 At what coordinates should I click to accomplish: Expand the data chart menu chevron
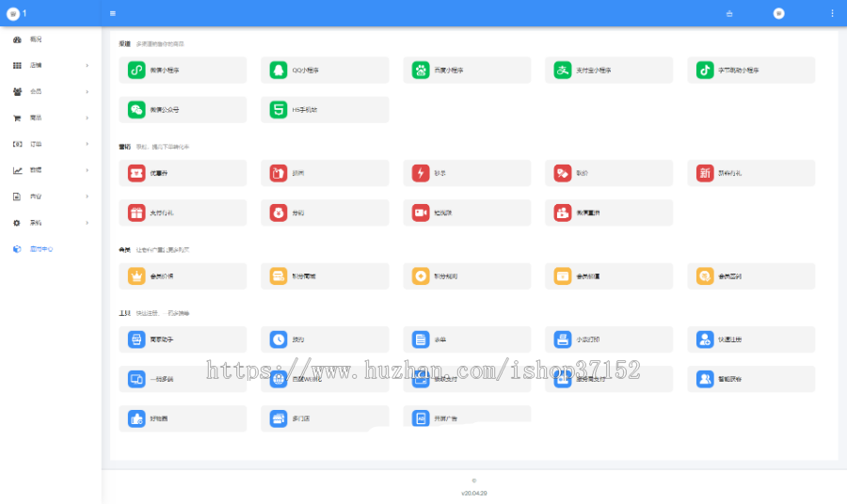87,170
